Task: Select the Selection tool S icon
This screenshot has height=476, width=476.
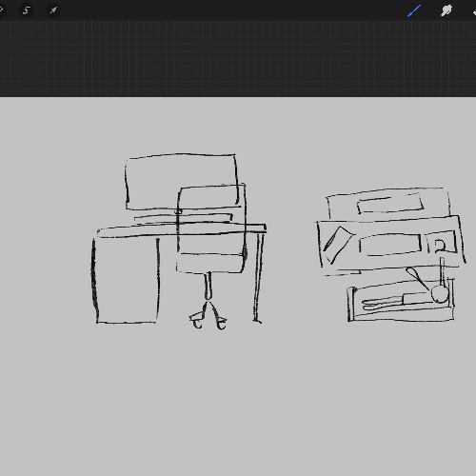Action: (x=27, y=10)
